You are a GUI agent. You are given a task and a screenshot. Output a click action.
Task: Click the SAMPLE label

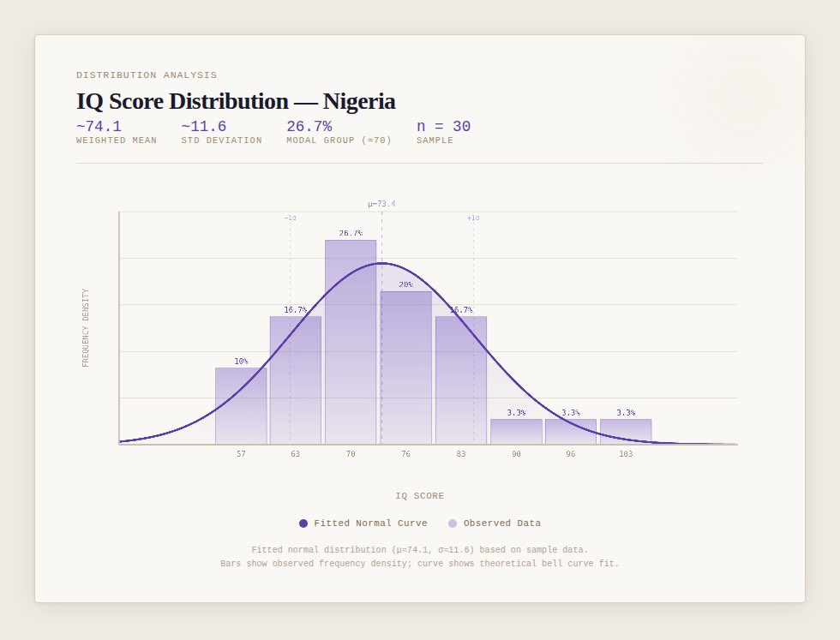[435, 141]
